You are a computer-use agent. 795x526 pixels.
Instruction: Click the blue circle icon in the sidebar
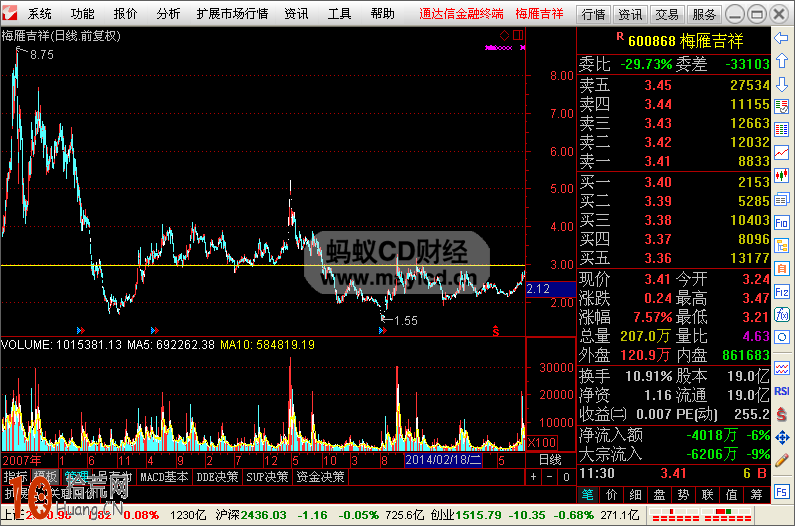[x=781, y=337]
